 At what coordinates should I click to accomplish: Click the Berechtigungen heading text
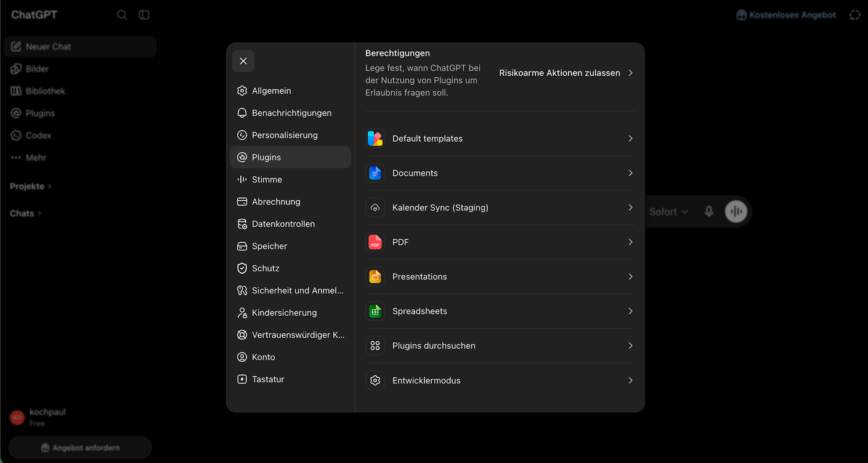pos(397,53)
